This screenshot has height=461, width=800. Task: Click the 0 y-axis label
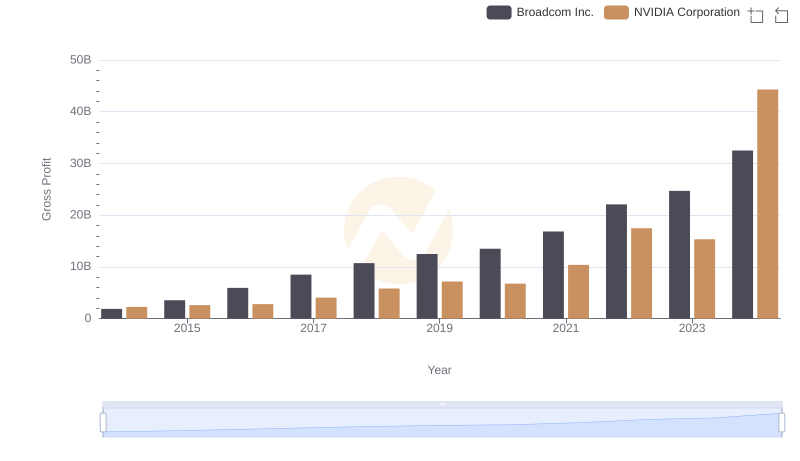[x=88, y=318]
